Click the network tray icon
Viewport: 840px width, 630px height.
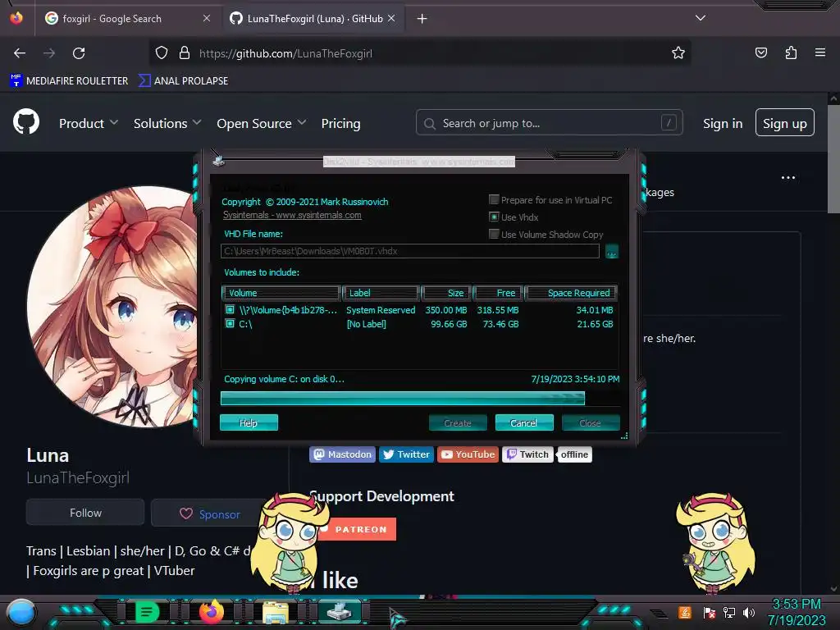tap(728, 612)
